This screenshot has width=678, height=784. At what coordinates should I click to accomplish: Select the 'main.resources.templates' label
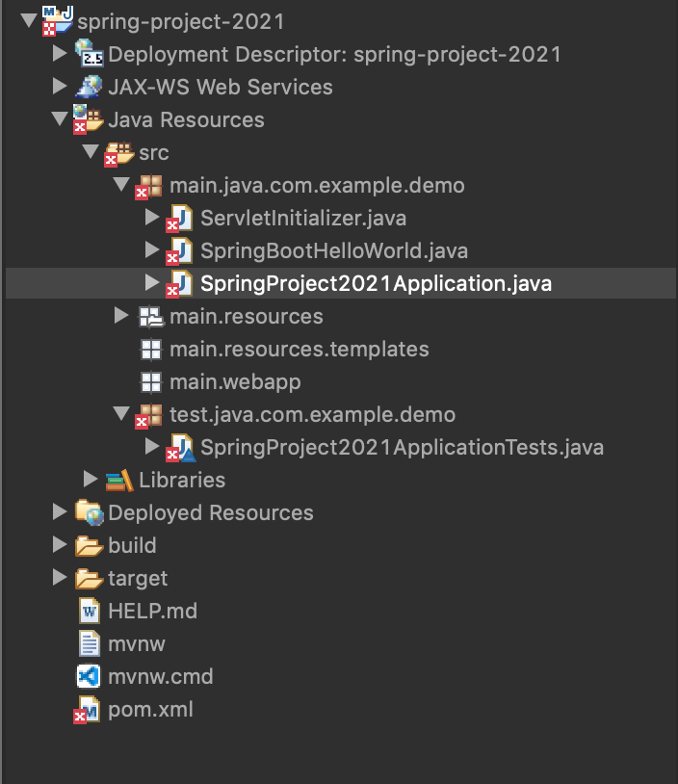tap(300, 350)
